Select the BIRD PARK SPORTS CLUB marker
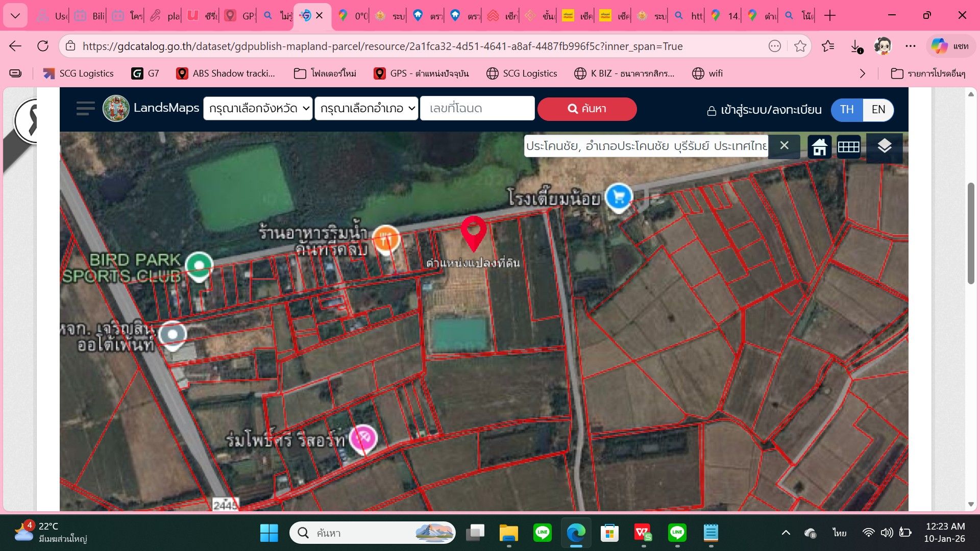 pos(199,266)
